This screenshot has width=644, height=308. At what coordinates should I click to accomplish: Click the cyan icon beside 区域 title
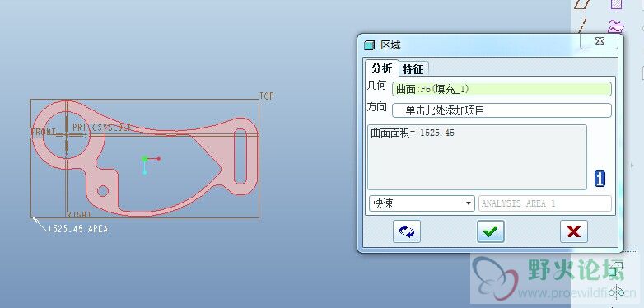click(369, 45)
